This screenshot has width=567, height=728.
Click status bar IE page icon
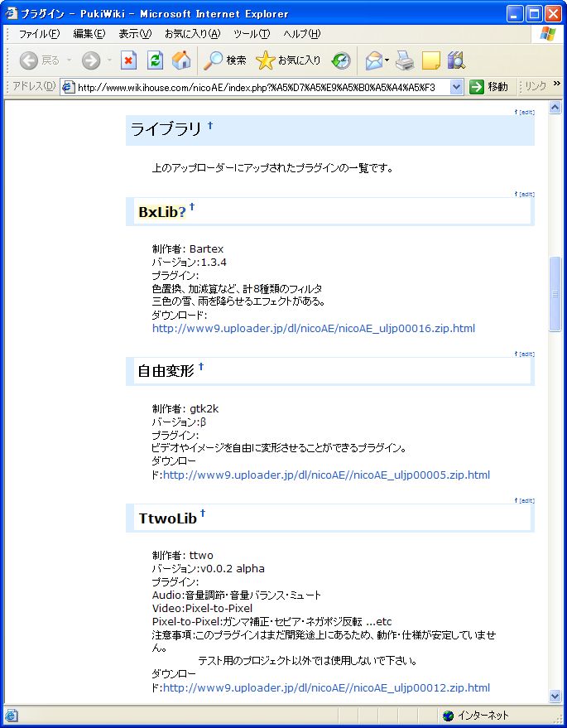pos(11,715)
